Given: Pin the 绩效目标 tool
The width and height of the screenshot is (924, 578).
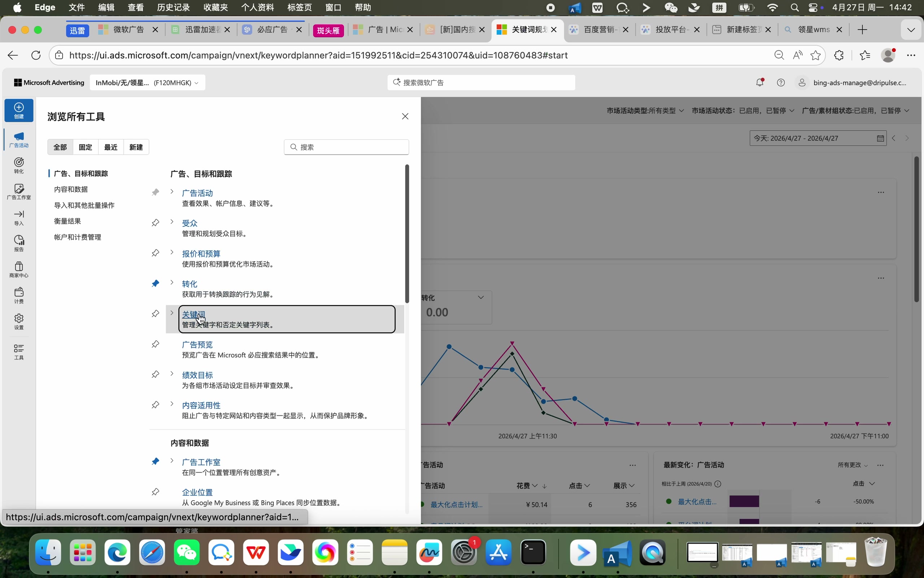Looking at the screenshot, I should pos(156,374).
